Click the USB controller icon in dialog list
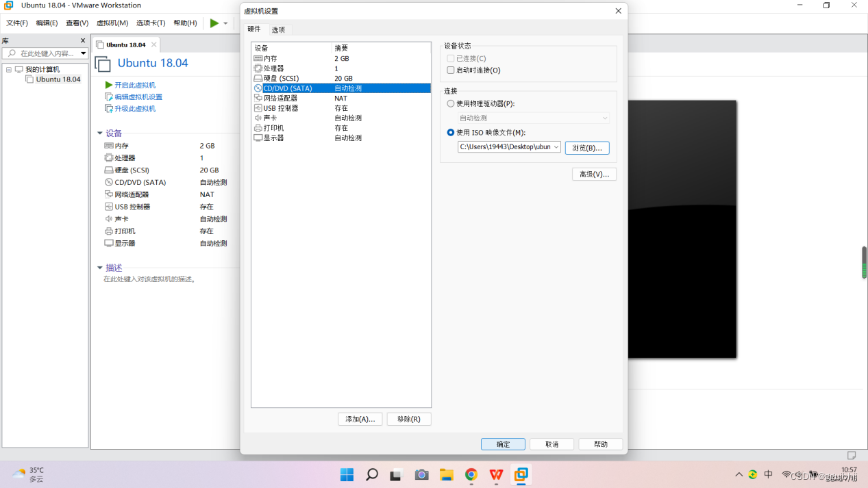This screenshot has height=488, width=868. [258, 108]
